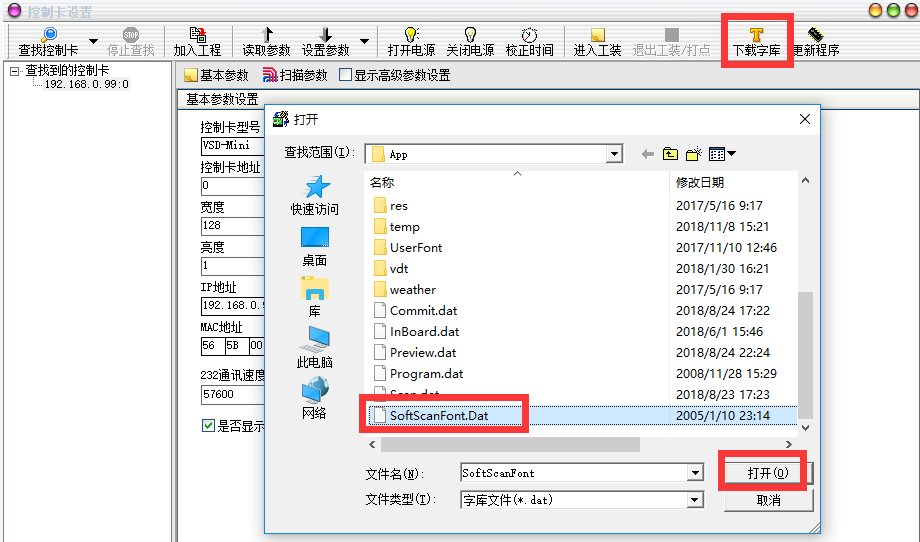Click the up-one-level folder icon in dialog

[670, 154]
